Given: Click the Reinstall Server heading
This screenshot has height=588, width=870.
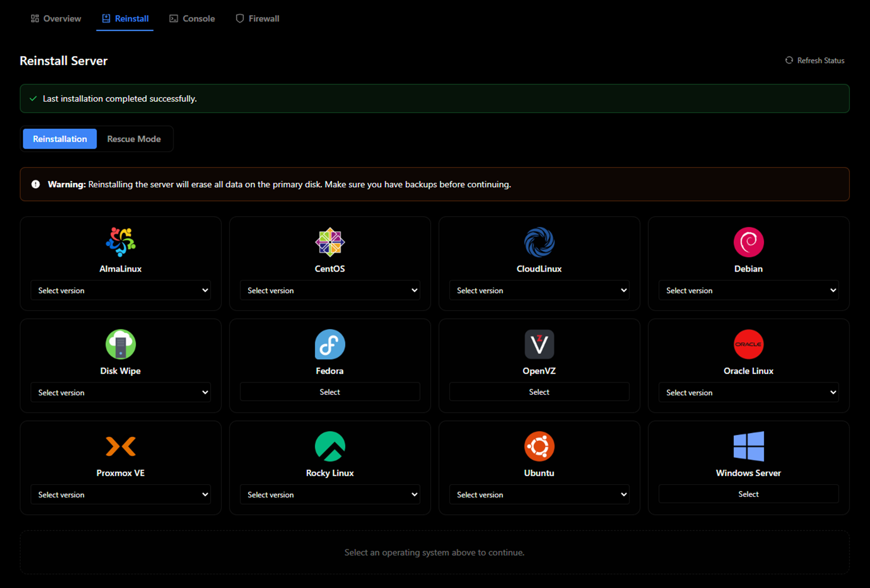Looking at the screenshot, I should (x=64, y=61).
